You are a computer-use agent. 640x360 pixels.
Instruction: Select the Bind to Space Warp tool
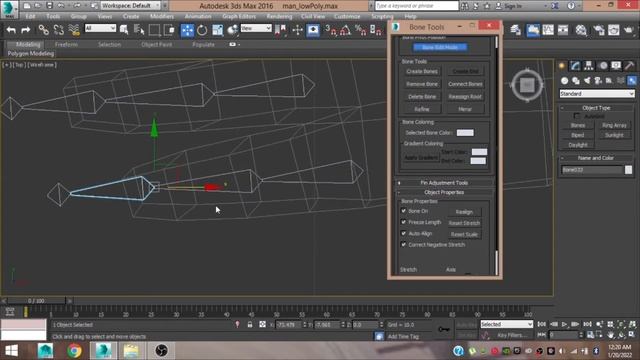(x=74, y=30)
